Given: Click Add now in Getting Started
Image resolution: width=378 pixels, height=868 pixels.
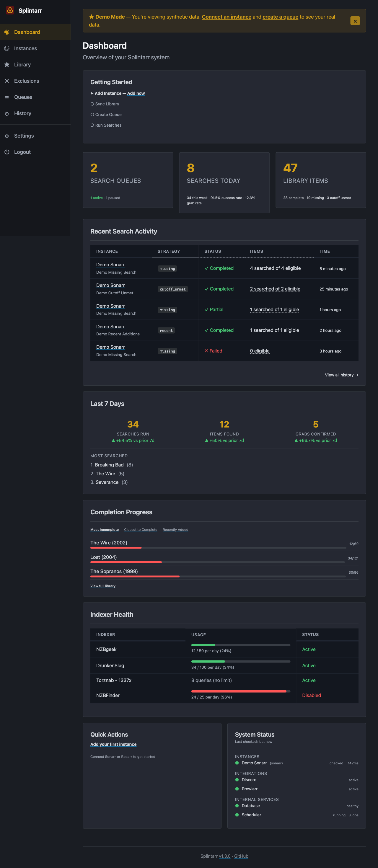Looking at the screenshot, I should [x=136, y=93].
